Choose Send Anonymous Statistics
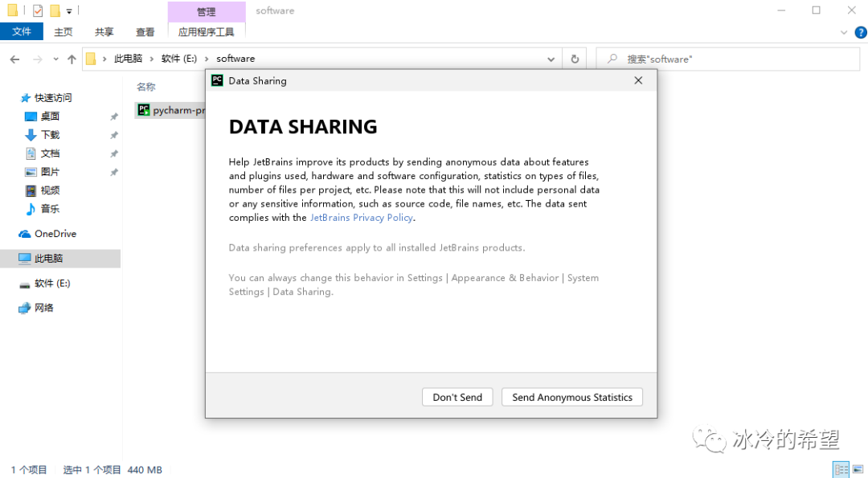 pos(572,397)
